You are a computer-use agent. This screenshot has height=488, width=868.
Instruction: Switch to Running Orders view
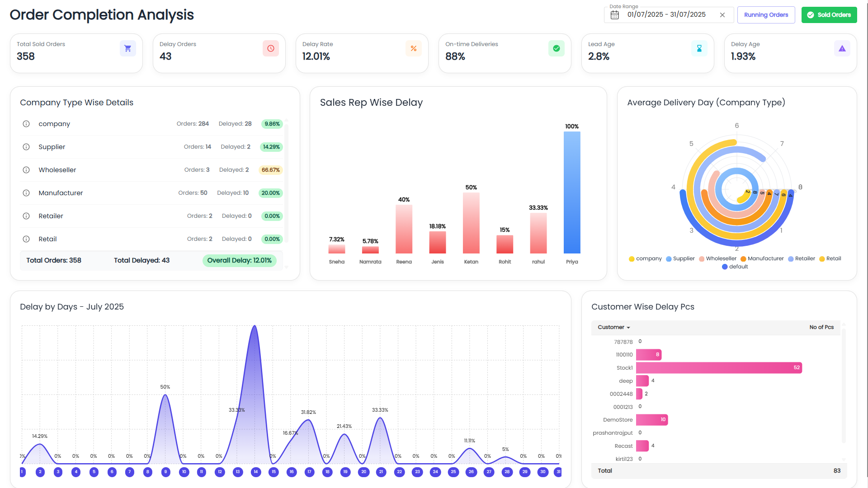(x=766, y=15)
